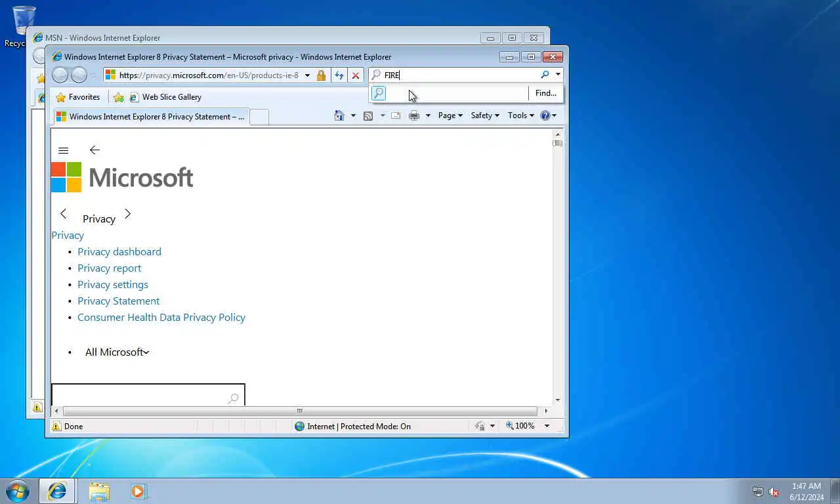This screenshot has width=840, height=504.
Task: Click in the address bar URL field
Action: [x=209, y=75]
